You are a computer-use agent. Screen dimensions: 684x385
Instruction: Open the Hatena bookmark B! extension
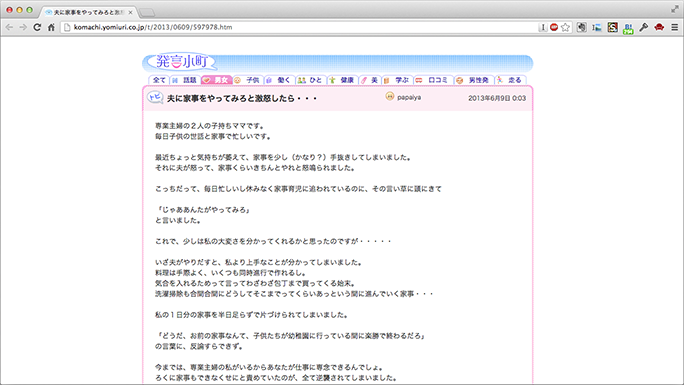[x=628, y=28]
